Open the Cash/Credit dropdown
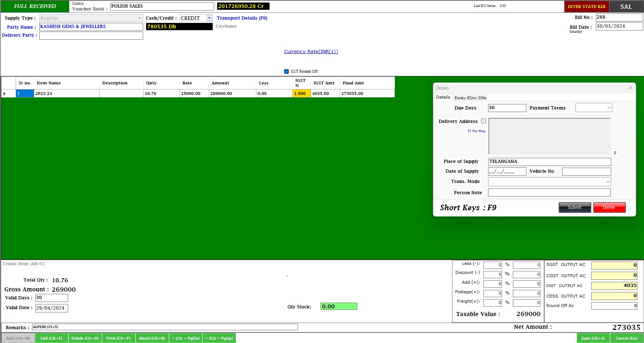 click(x=209, y=18)
